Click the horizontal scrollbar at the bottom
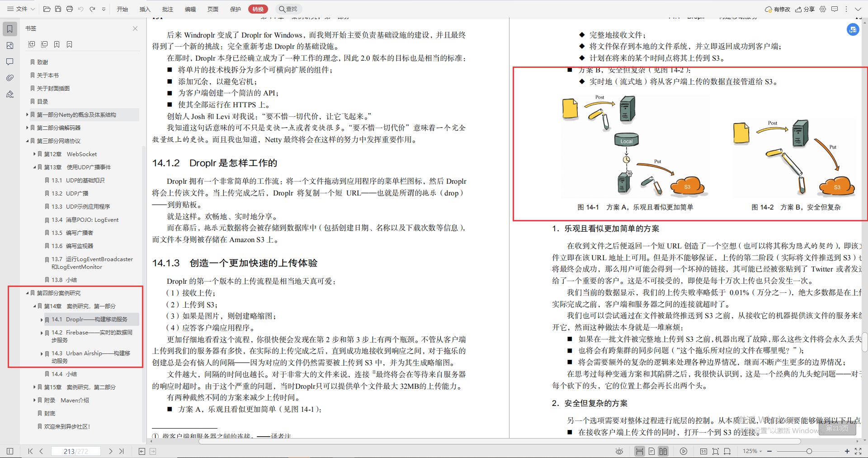 500,441
